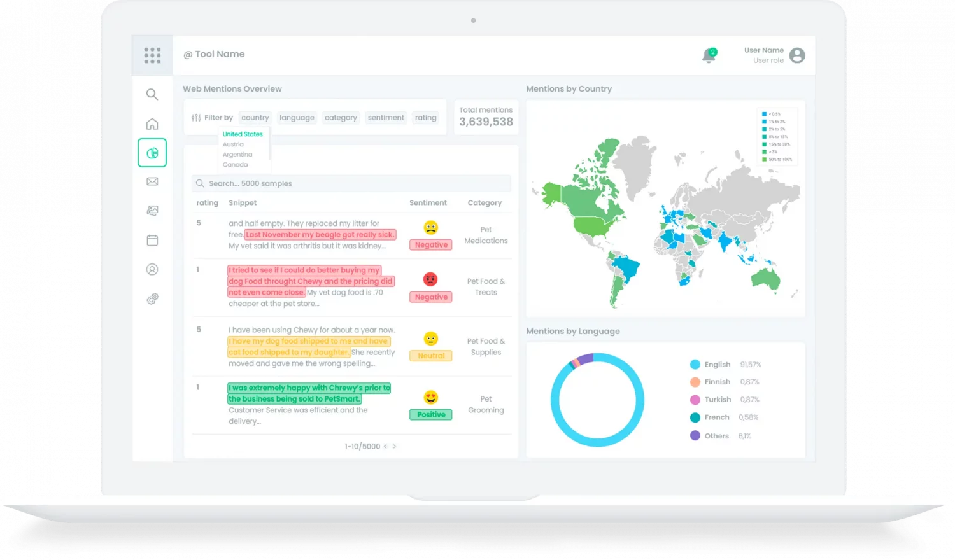The width and height of the screenshot is (955, 560).
Task: Click Negative tag in beagle row
Action: coord(431,245)
